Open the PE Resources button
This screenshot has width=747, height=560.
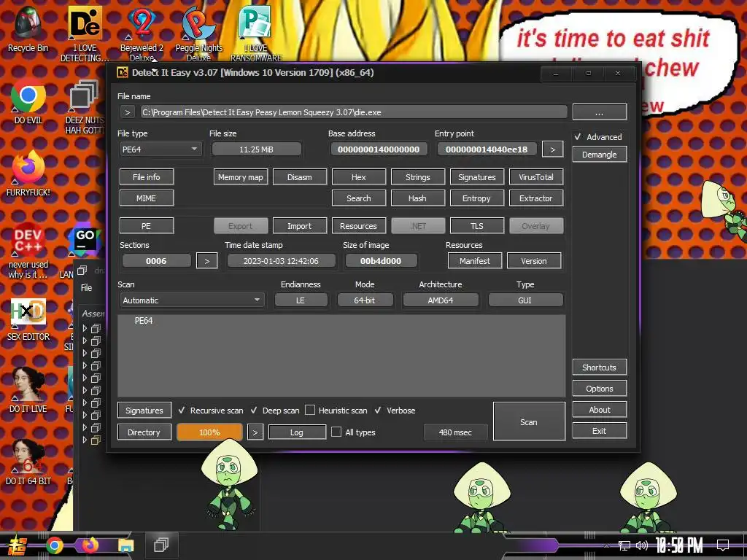[x=359, y=226]
